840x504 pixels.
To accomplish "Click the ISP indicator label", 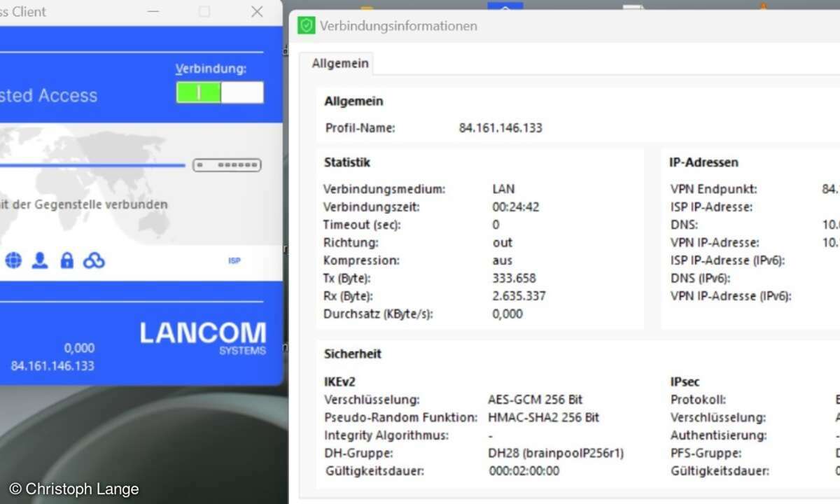I will [234, 260].
